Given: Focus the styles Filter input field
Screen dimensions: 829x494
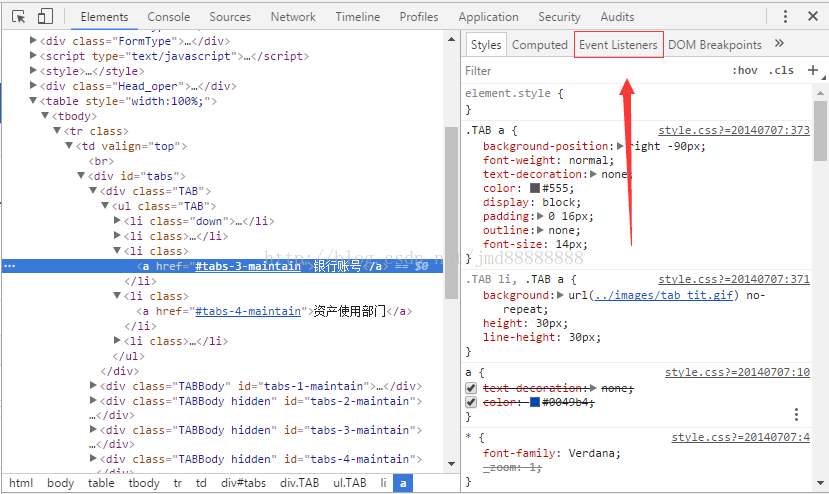Looking at the screenshot, I should click(x=592, y=71).
